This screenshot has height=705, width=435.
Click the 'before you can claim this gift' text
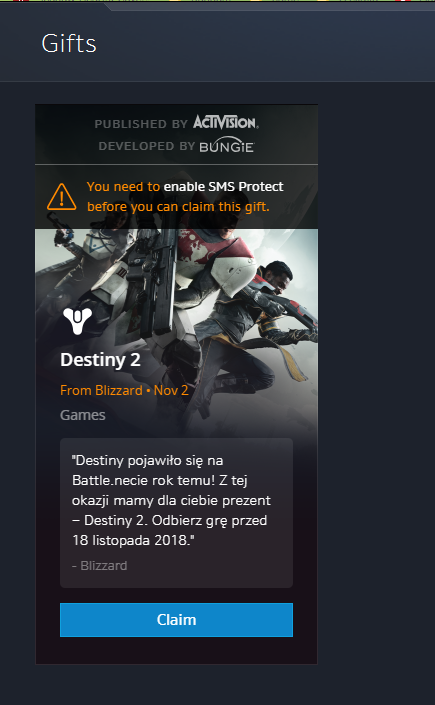point(178,207)
